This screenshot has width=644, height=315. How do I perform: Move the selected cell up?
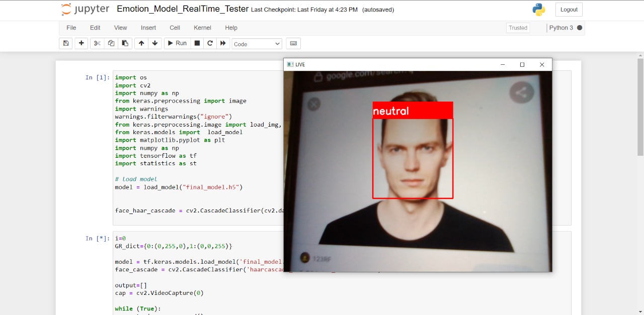pyautogui.click(x=141, y=43)
